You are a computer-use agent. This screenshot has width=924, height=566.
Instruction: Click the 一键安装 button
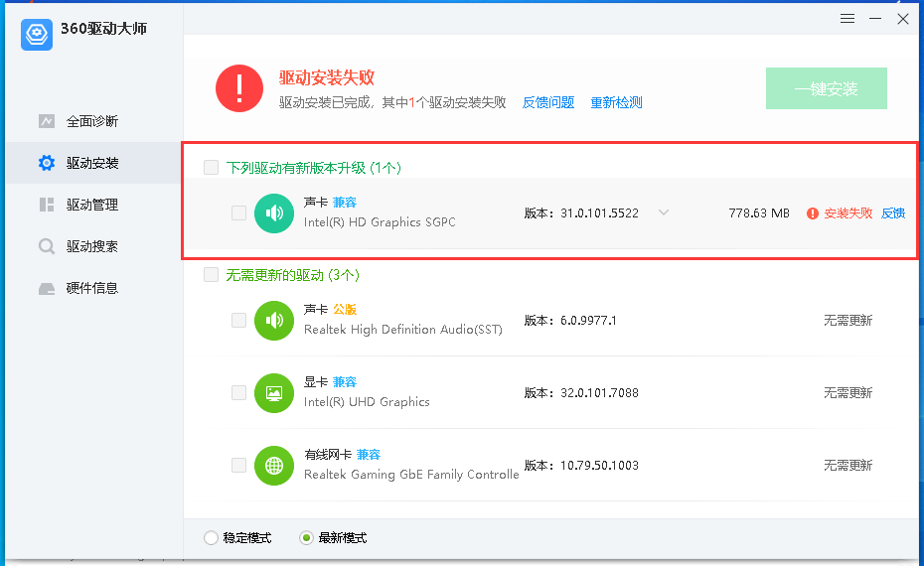tap(827, 88)
